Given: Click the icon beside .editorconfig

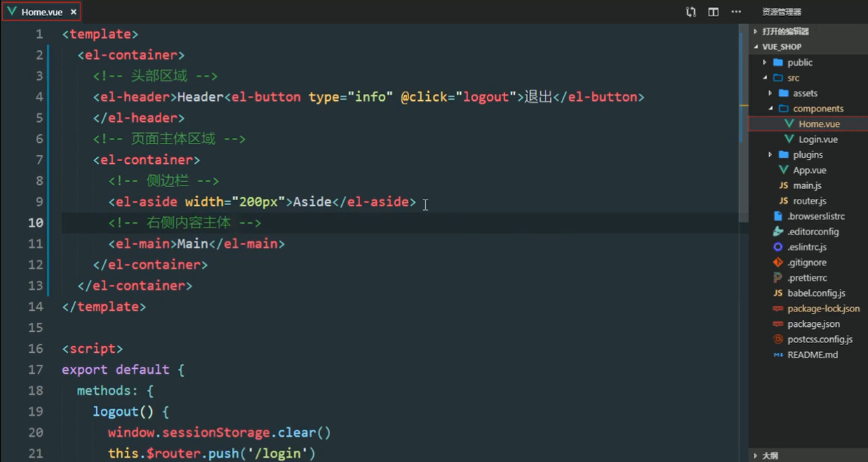Looking at the screenshot, I should (x=778, y=232).
